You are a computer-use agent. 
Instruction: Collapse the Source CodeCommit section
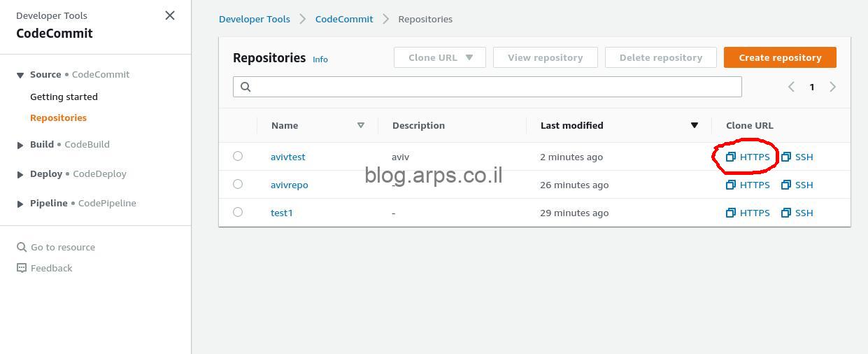click(20, 75)
